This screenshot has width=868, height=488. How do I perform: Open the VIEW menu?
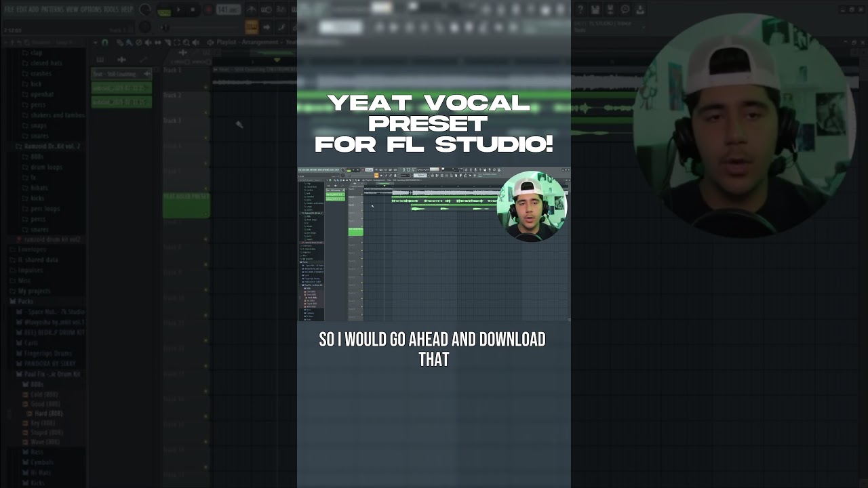tap(72, 9)
